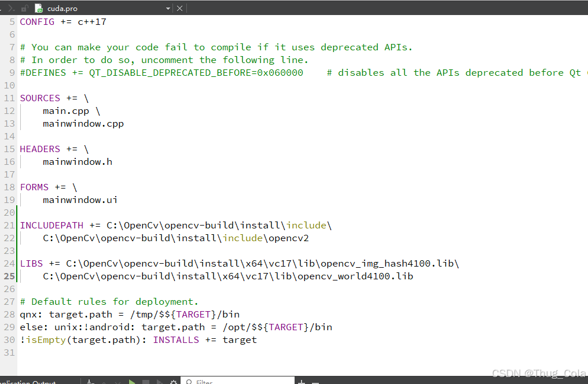Click inside the Filter text field

[x=243, y=382]
